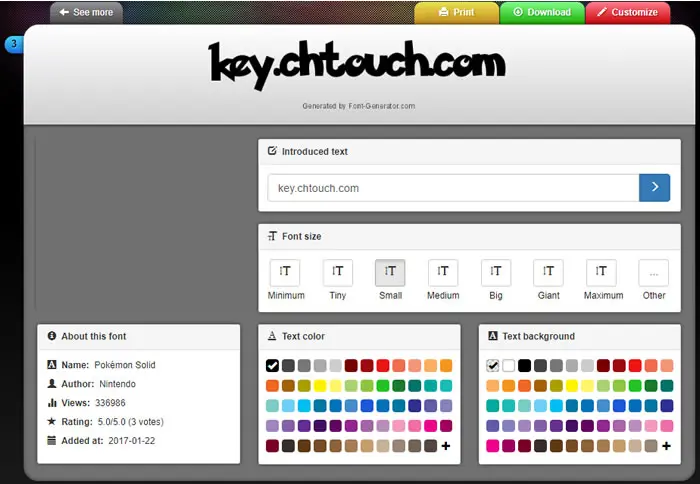Pick the Medium font size icon
Screen dimensions: 700x484
click(x=443, y=272)
